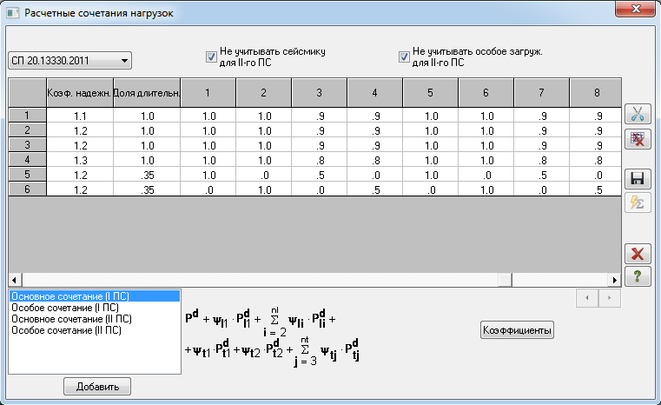The image size is (661, 405).
Task: Select row header 5
Action: pyautogui.click(x=27, y=174)
